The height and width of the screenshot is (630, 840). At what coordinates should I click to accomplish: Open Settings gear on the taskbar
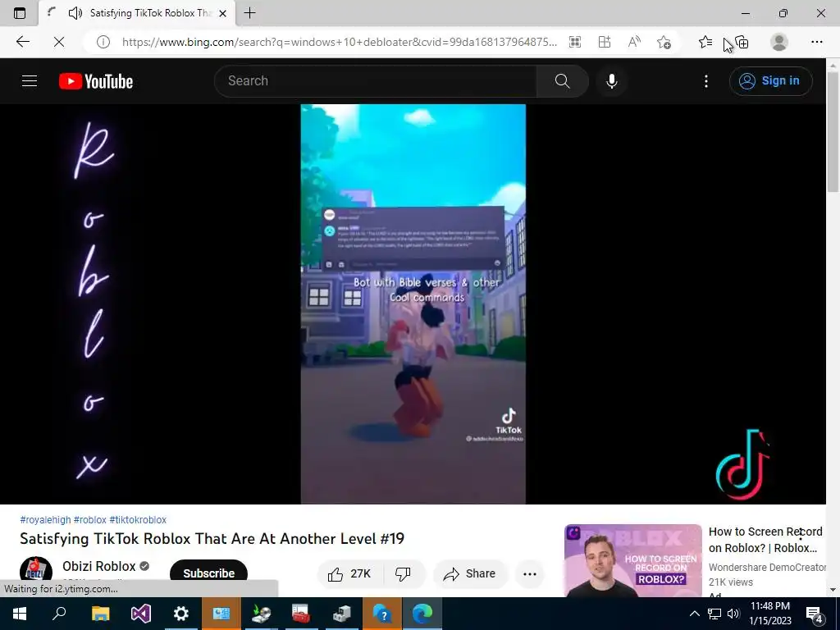[181, 614]
